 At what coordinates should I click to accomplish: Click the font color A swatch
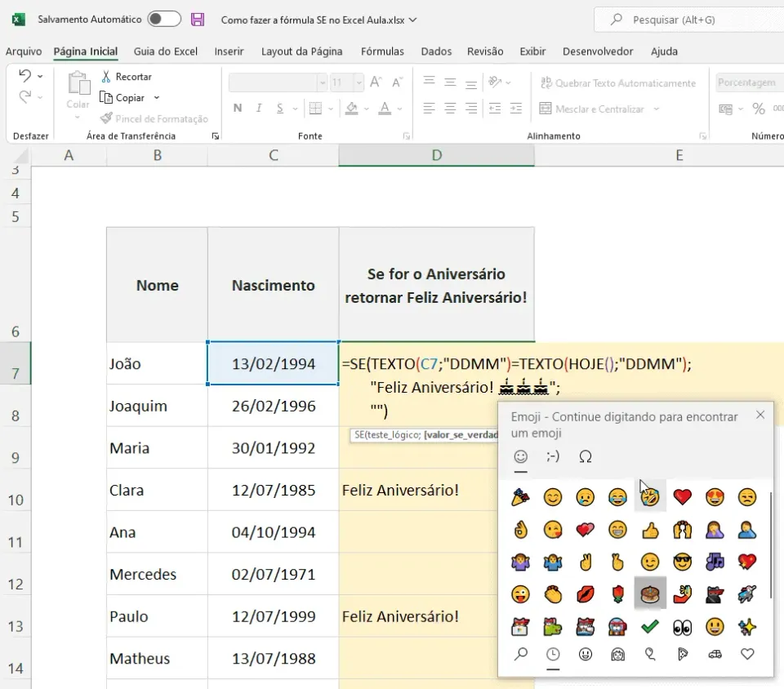pyautogui.click(x=385, y=109)
